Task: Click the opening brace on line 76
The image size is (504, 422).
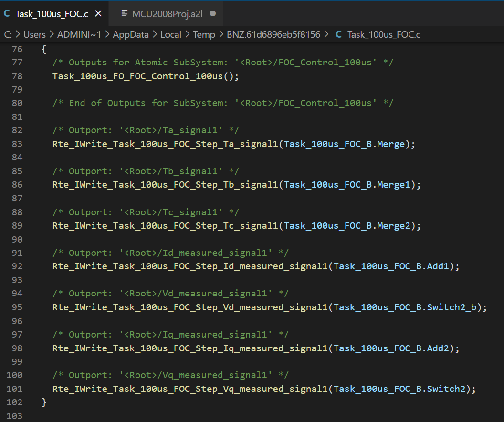Action: pos(44,49)
